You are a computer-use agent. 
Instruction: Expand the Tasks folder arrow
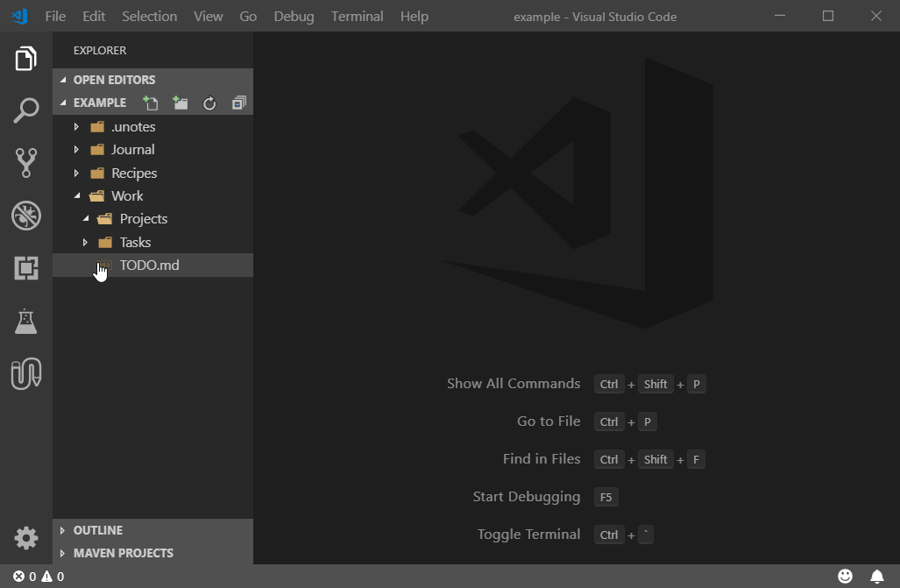[x=85, y=243]
